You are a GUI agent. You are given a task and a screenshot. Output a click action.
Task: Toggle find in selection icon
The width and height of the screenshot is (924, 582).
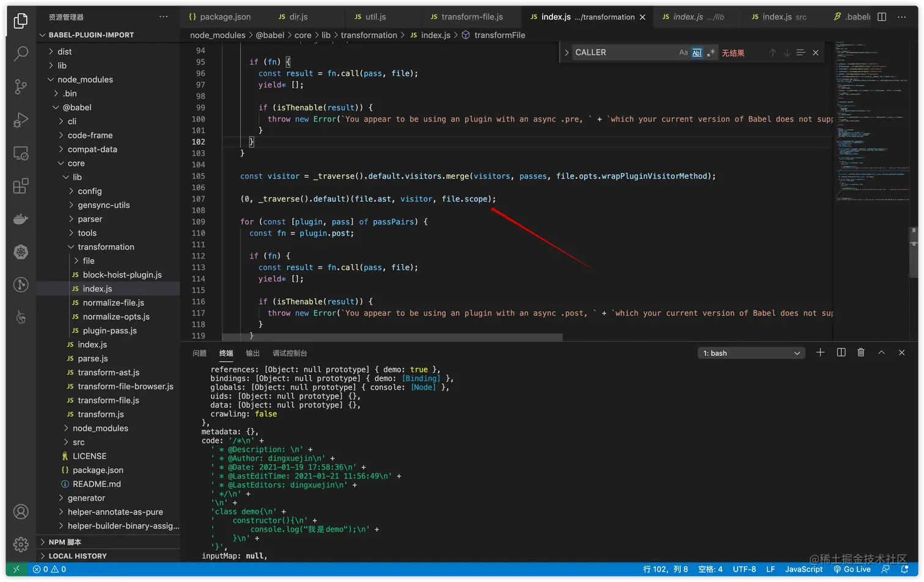tap(801, 53)
